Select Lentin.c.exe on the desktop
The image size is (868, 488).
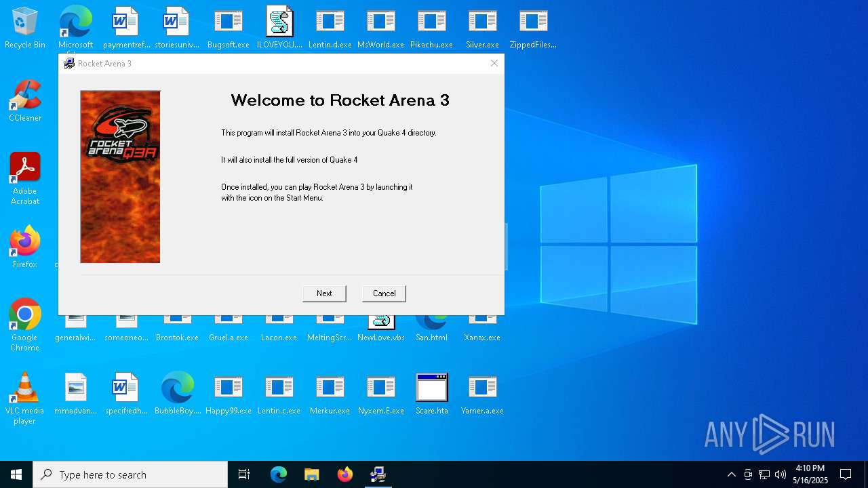(x=279, y=394)
